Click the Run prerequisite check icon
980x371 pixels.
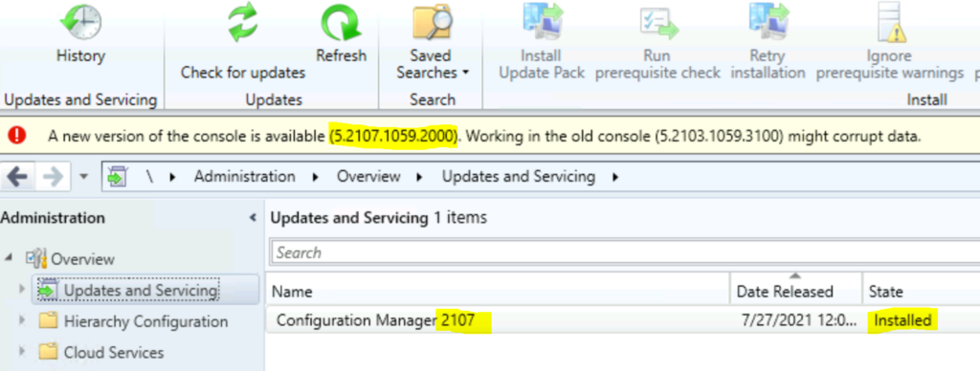pos(658,22)
